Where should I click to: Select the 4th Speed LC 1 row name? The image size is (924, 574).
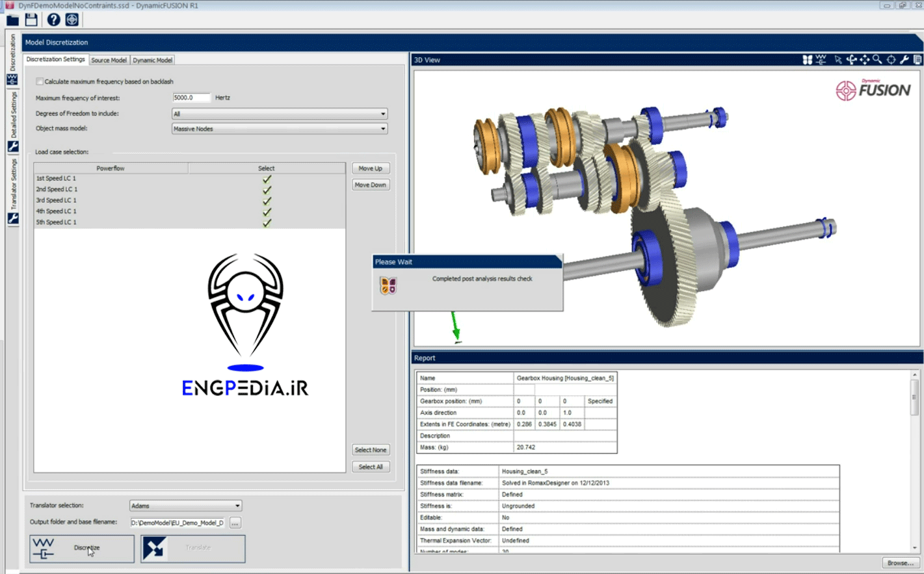coord(56,212)
